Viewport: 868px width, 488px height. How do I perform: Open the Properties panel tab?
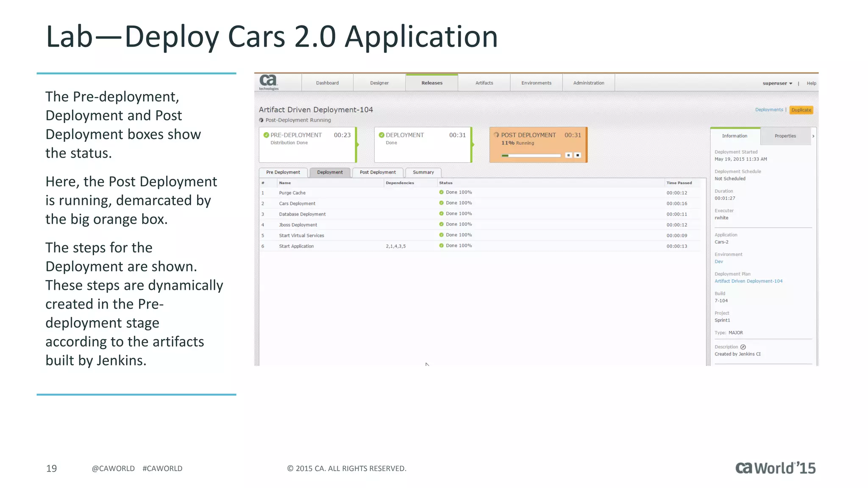point(785,136)
